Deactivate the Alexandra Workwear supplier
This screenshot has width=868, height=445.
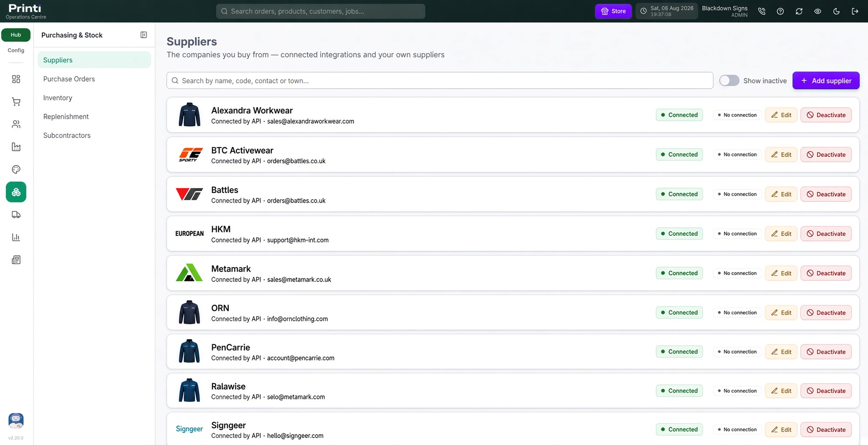[x=826, y=115]
